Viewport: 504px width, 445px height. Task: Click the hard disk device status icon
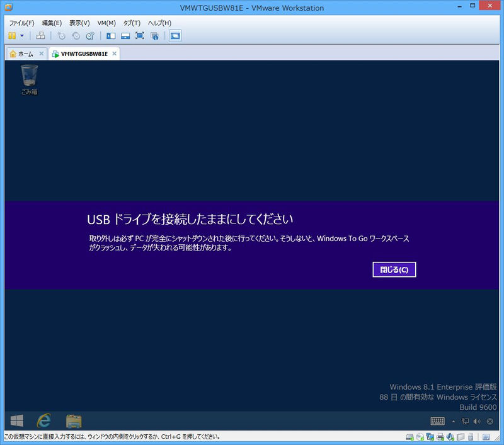(410, 437)
